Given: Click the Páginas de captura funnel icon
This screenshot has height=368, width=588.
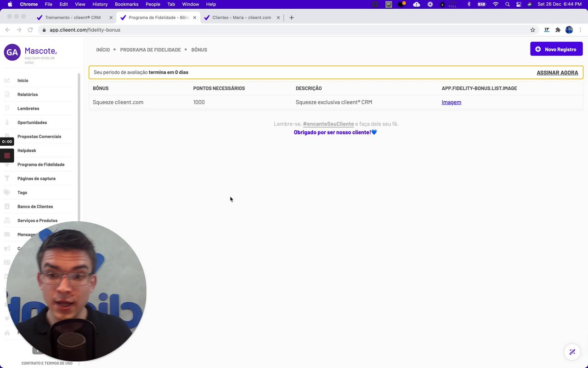Looking at the screenshot, I should (x=7, y=178).
